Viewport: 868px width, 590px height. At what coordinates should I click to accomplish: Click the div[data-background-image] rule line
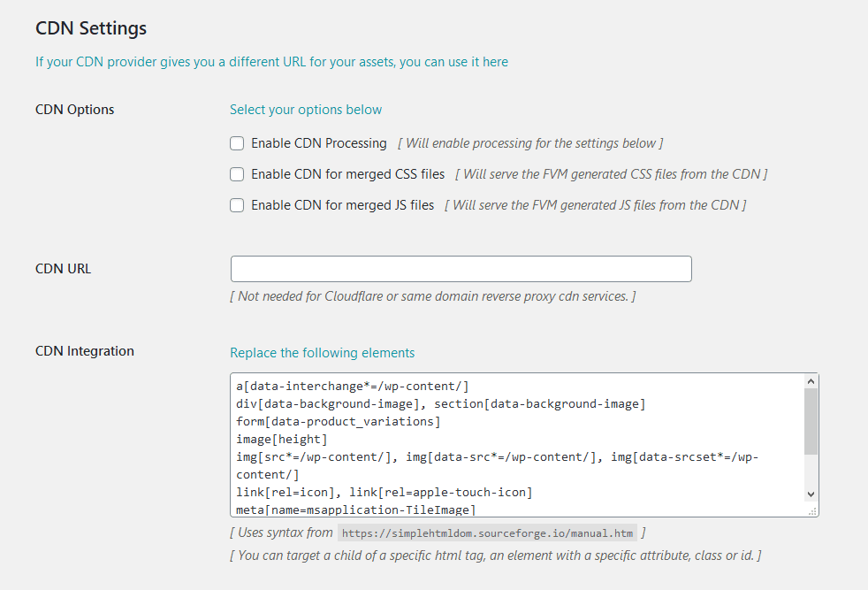(441, 404)
